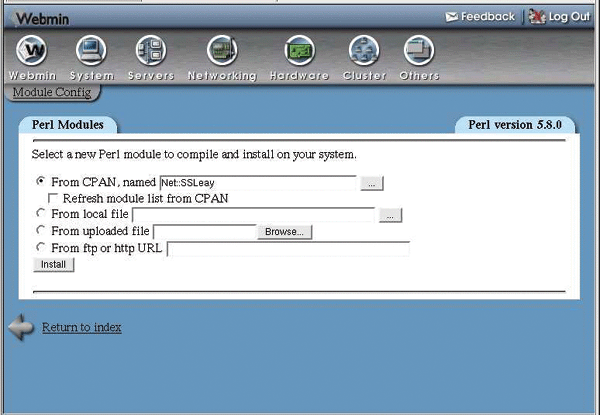Open the Others category icon
This screenshot has width=600, height=415.
pos(418,51)
